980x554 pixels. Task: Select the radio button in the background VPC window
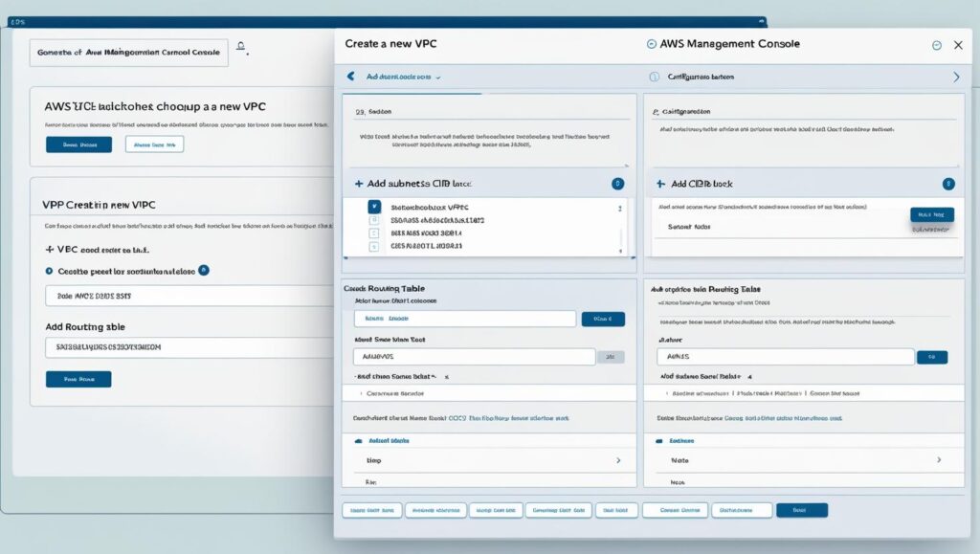coord(50,271)
